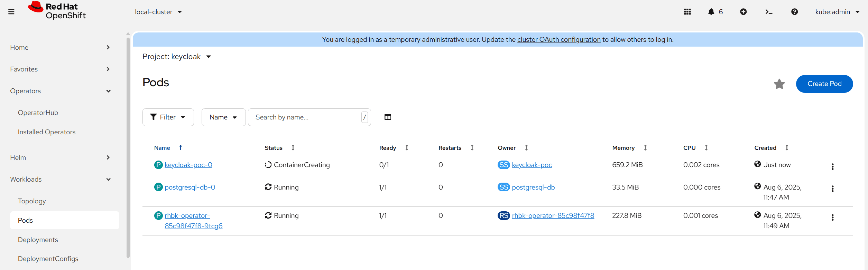This screenshot has width=868, height=270.
Task: Open kebab menu for keycloak-poc-0 pod
Action: [x=832, y=166]
